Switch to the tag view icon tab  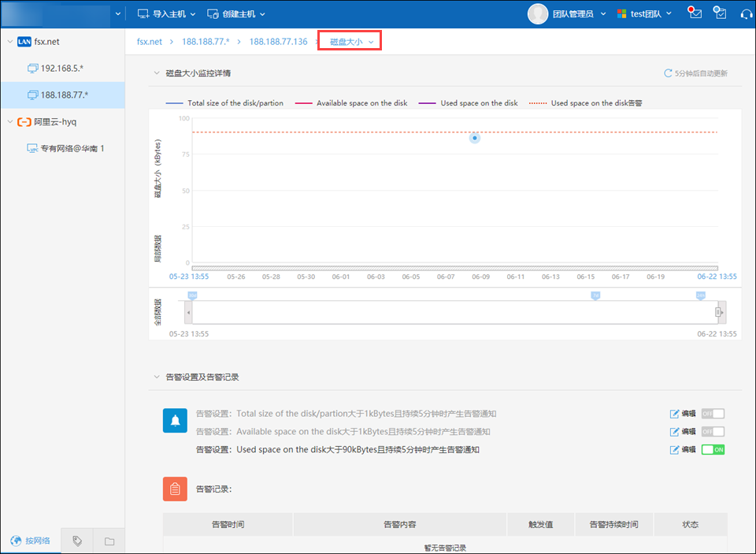[77, 541]
